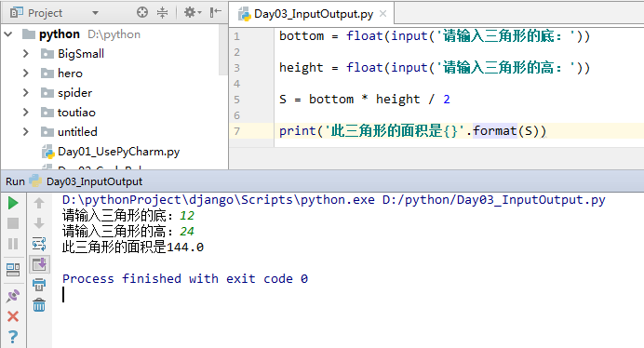Click the Hide Project panel icon
The image size is (644, 348).
click(216, 12)
